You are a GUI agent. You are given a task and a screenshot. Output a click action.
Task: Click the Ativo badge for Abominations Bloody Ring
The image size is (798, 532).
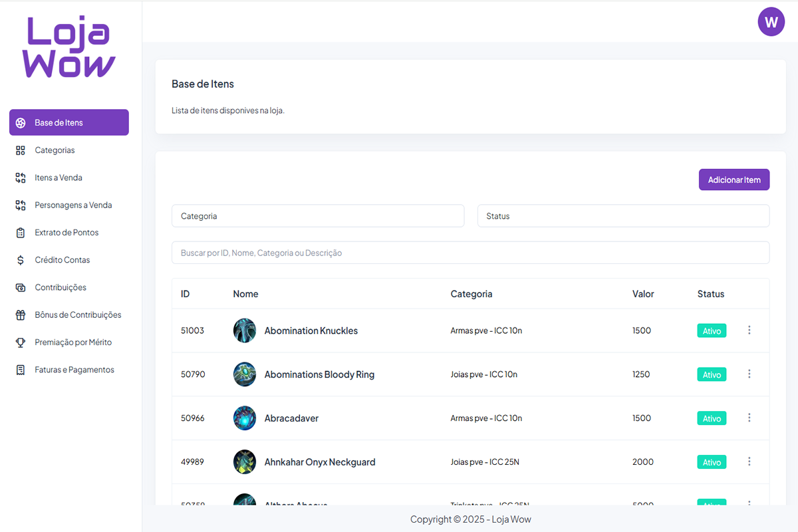712,374
